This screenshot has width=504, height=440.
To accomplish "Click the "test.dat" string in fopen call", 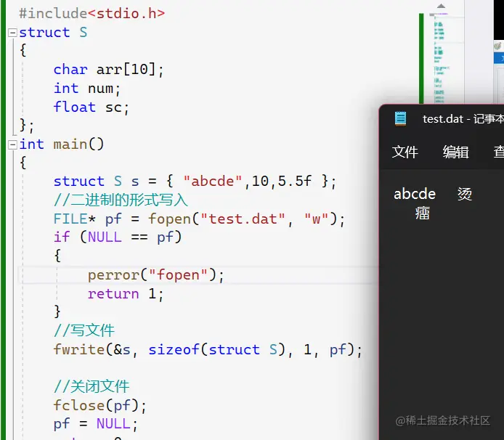I will coord(243,219).
